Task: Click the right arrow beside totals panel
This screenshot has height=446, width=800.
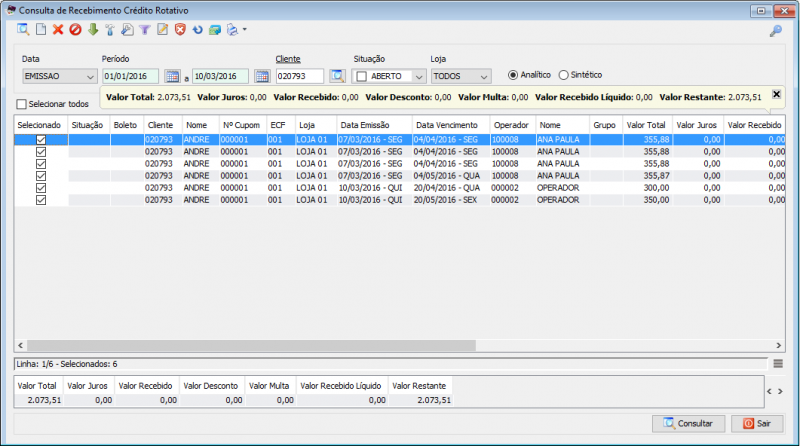Action: [x=780, y=391]
